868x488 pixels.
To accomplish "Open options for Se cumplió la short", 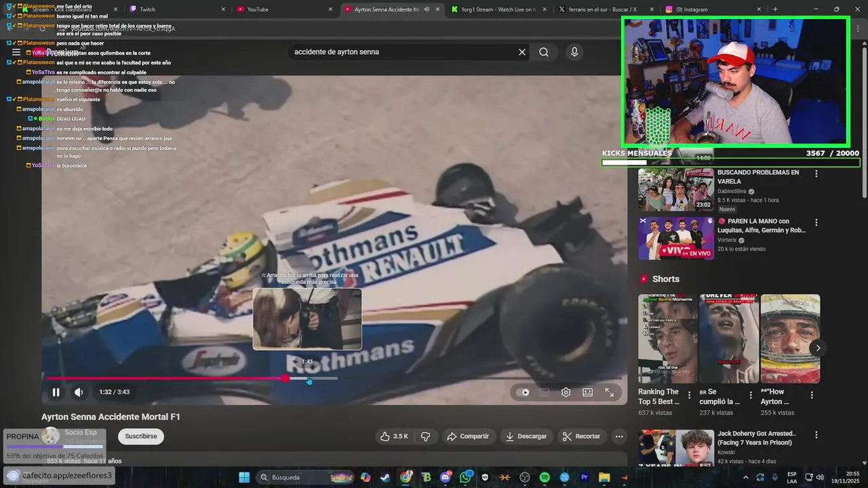I will coord(750,394).
